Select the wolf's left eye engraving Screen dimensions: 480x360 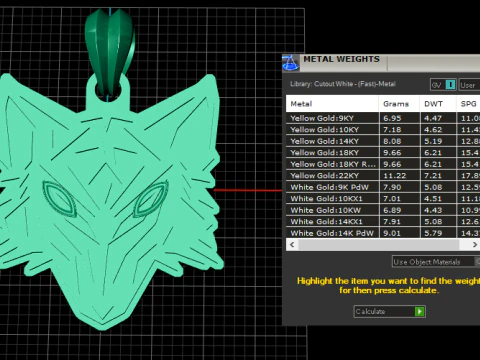59,199
